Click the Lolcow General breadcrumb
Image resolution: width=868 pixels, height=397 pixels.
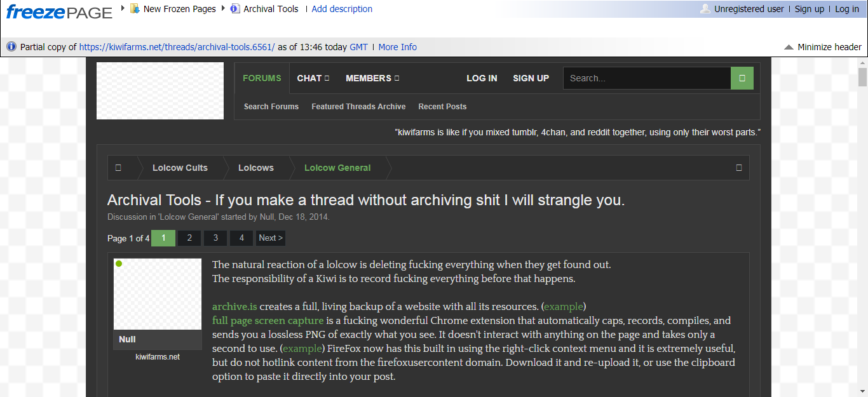pos(337,168)
